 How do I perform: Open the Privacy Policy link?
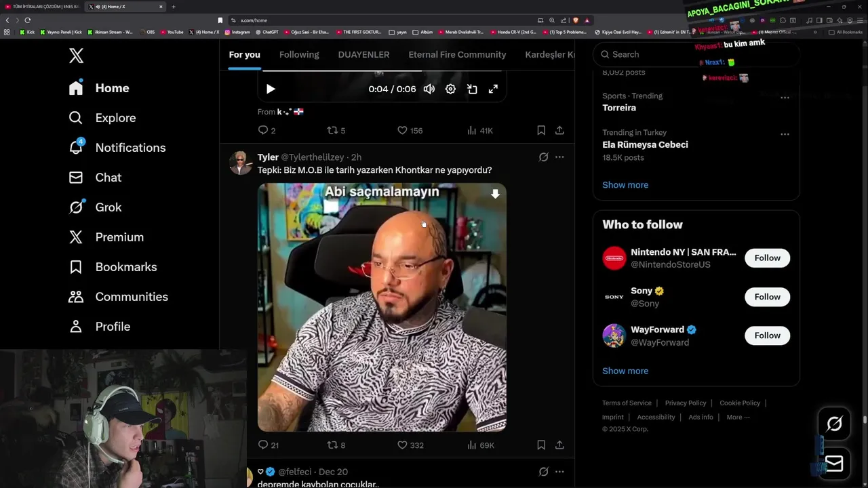(686, 403)
